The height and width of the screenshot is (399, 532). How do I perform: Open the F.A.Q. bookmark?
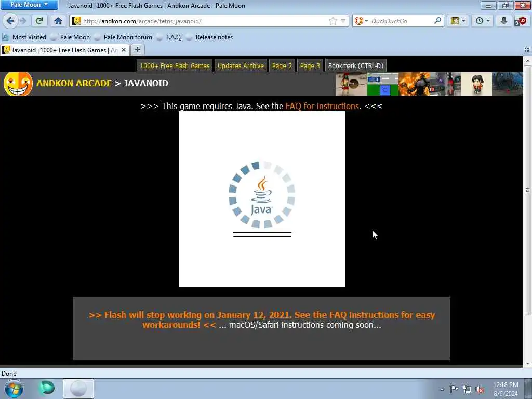[x=169, y=37]
